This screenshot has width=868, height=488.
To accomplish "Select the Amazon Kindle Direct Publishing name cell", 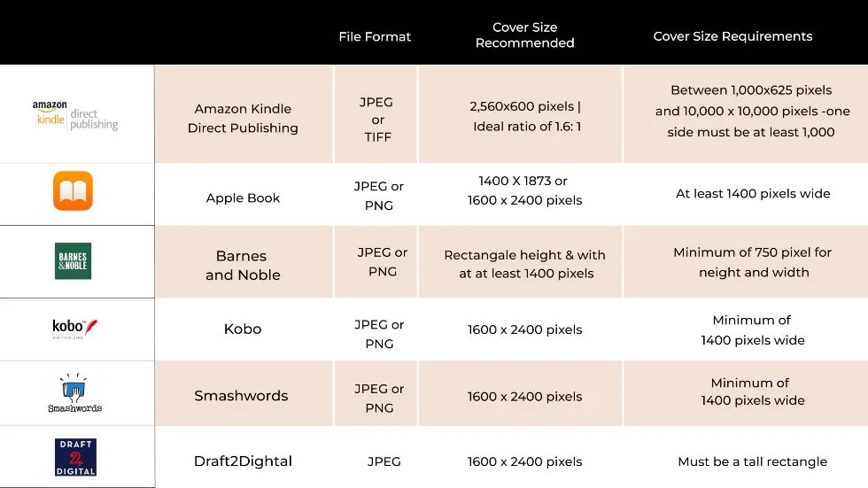I will pyautogui.click(x=243, y=118).
